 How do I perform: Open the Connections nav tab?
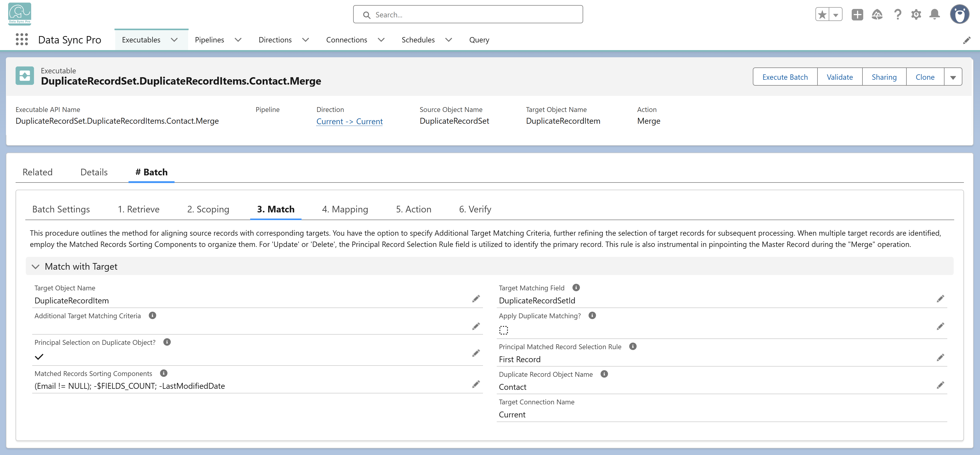(347, 40)
